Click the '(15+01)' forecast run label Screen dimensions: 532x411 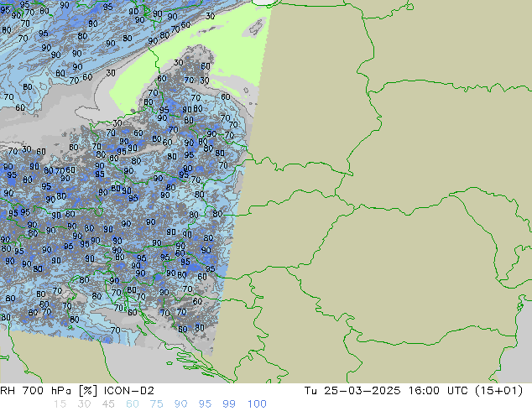tap(498, 391)
